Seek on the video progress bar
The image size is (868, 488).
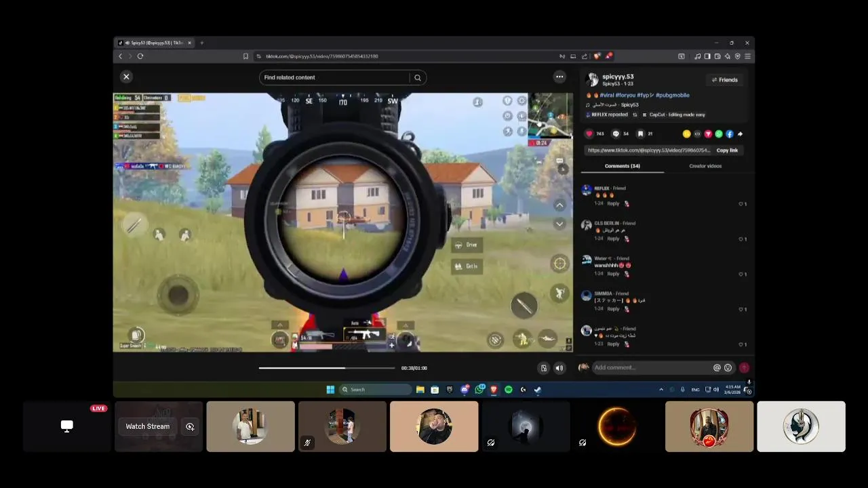pyautogui.click(x=326, y=368)
